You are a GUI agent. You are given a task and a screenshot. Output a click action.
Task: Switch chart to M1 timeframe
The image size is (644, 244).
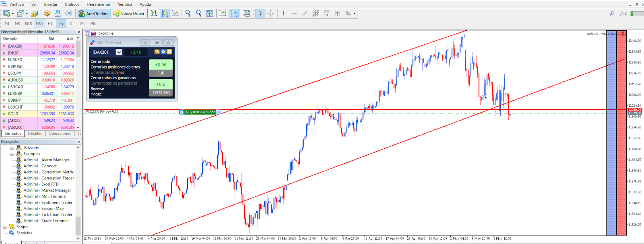(7, 24)
